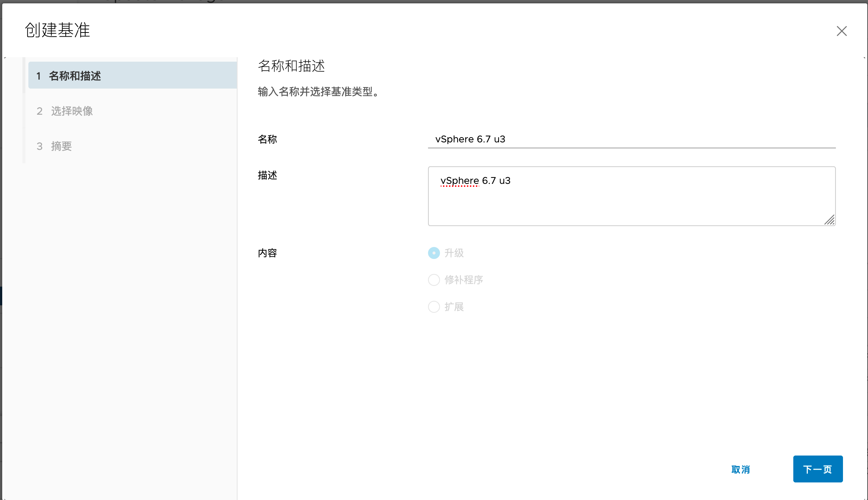Focus the 名称 input field

pos(631,139)
